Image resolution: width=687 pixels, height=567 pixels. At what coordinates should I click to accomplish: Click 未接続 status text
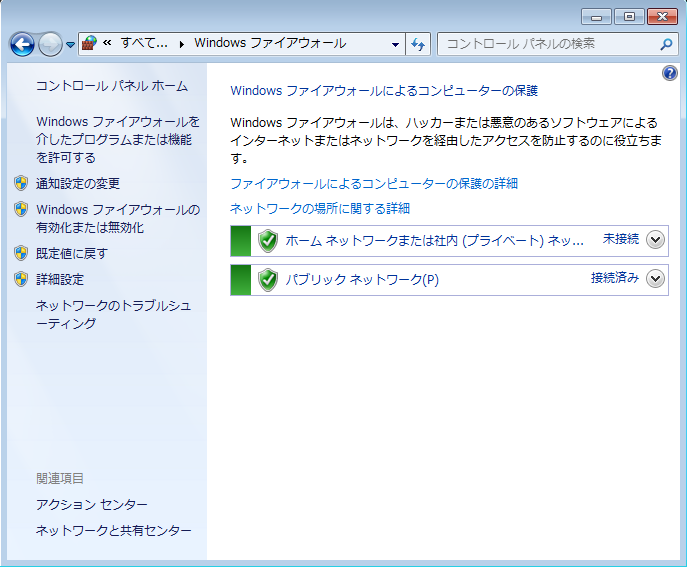[621, 239]
